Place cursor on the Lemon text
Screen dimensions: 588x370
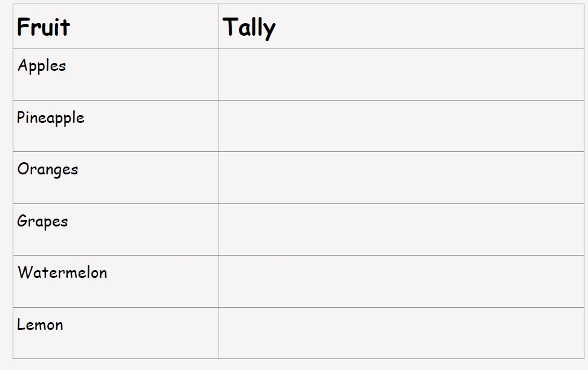40,325
